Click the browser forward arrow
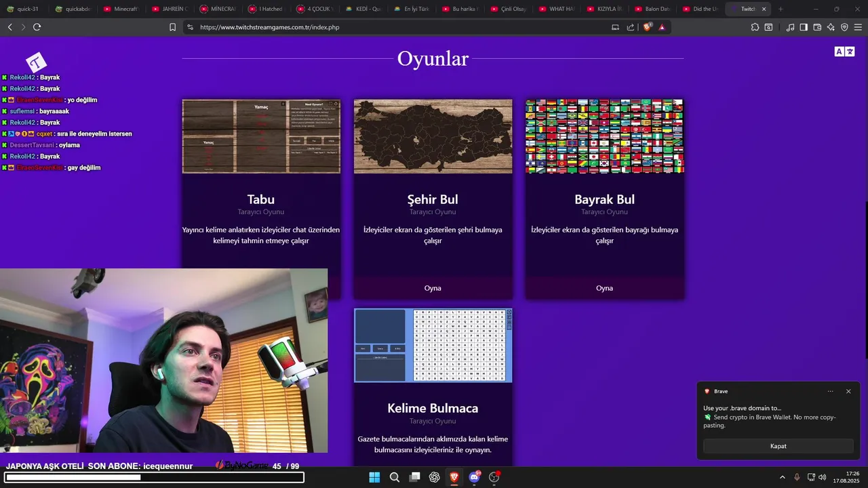The width and height of the screenshot is (868, 488). pos(23,27)
